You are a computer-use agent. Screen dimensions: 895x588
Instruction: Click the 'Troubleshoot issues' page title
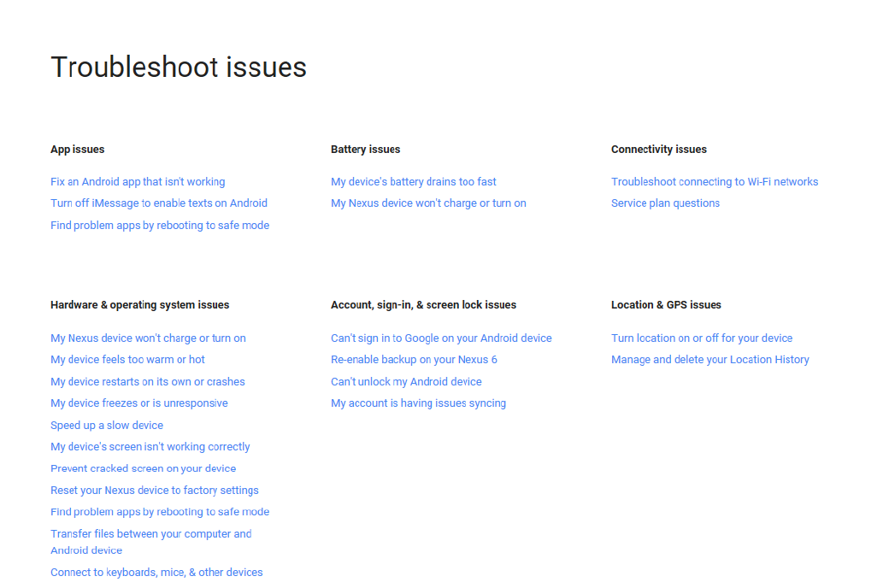[x=179, y=68]
